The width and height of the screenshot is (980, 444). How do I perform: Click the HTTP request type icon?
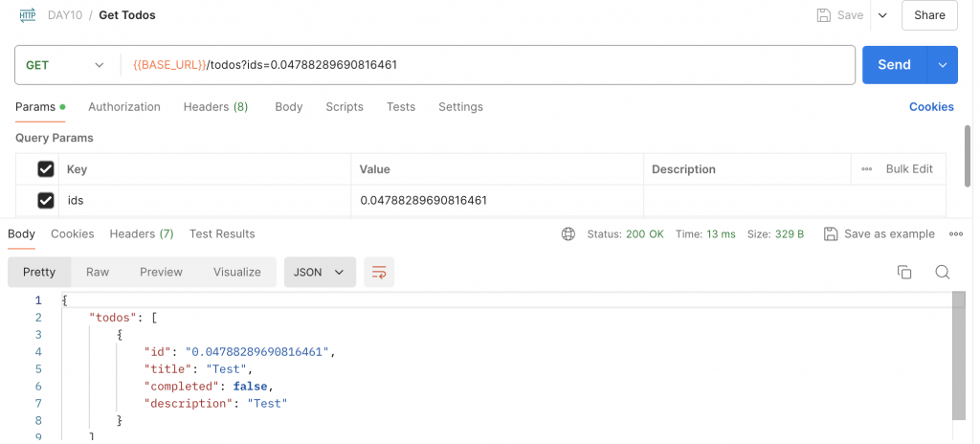pos(28,15)
